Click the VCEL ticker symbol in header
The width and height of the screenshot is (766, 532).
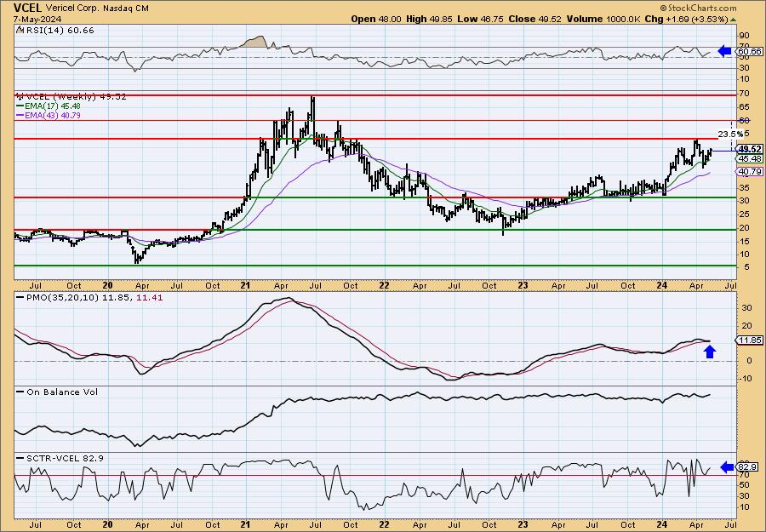[x=28, y=8]
